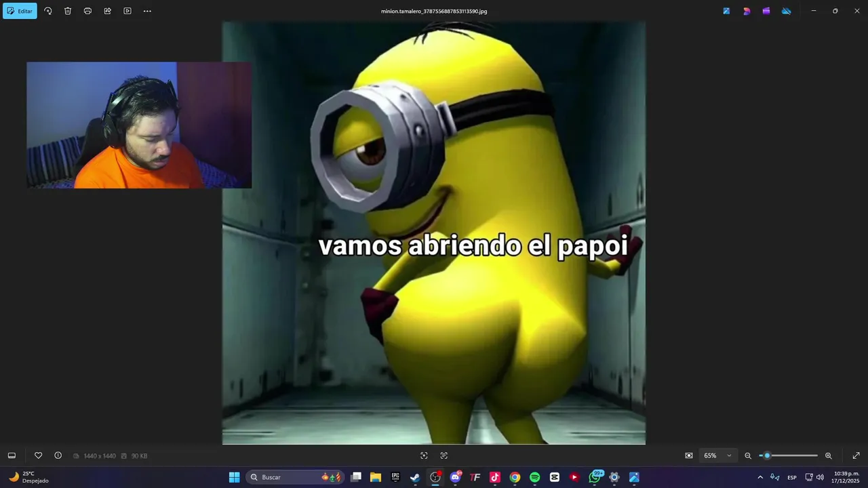The width and height of the screenshot is (868, 488).
Task: Open Task View from taskbar
Action: click(356, 477)
